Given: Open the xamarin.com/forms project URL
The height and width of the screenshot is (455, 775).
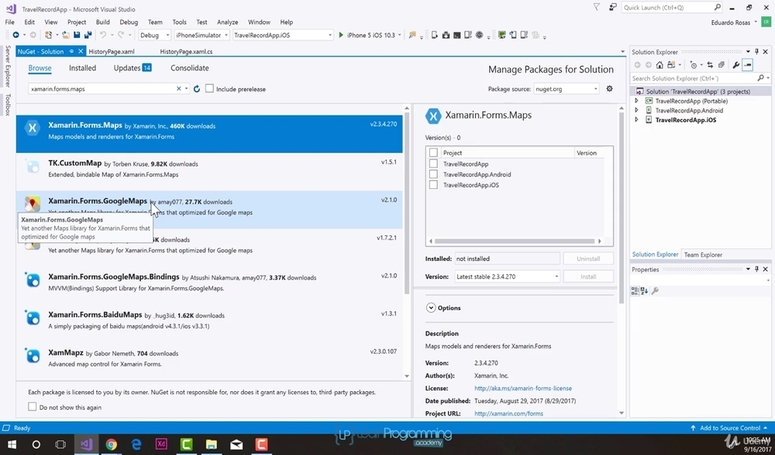Looking at the screenshot, I should coord(509,414).
